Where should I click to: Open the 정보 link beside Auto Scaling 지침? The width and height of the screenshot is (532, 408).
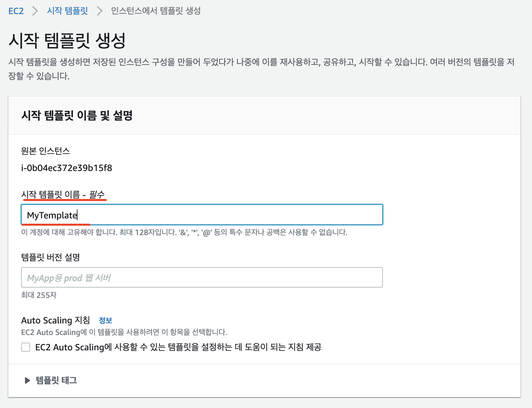tap(105, 321)
